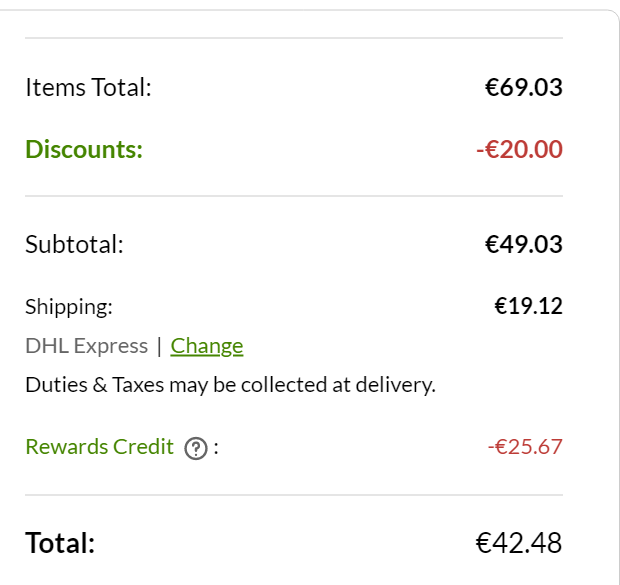Viewport: 620px width, 585px height.
Task: Select the bold Total label
Action: pyautogui.click(x=60, y=543)
